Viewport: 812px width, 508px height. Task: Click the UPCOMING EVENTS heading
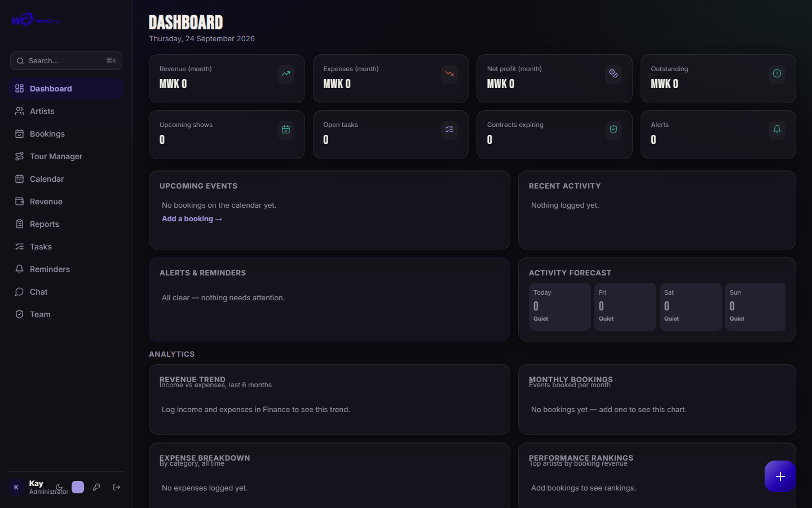pyautogui.click(x=198, y=186)
